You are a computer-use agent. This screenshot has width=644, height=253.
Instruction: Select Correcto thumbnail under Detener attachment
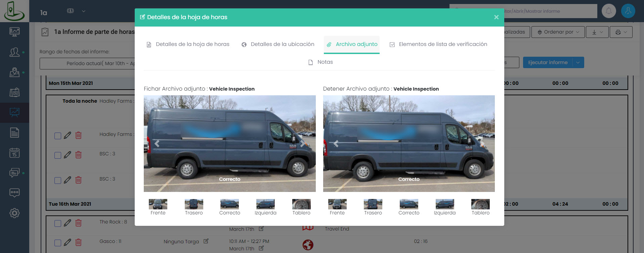tap(409, 204)
